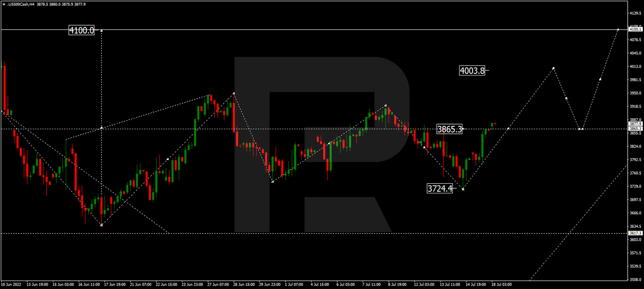Click 3918.5 on the price scale
644x289 pixels.
[635, 107]
